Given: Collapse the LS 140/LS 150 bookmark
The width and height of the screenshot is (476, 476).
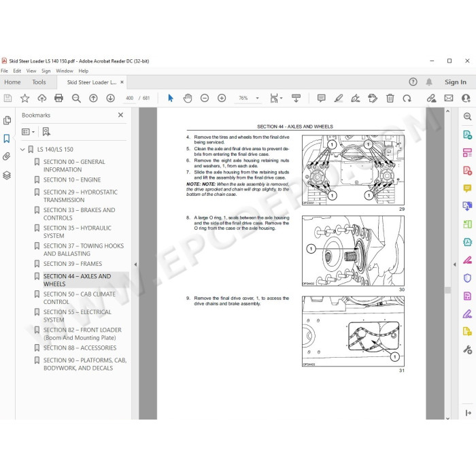Looking at the screenshot, I should 22,150.
